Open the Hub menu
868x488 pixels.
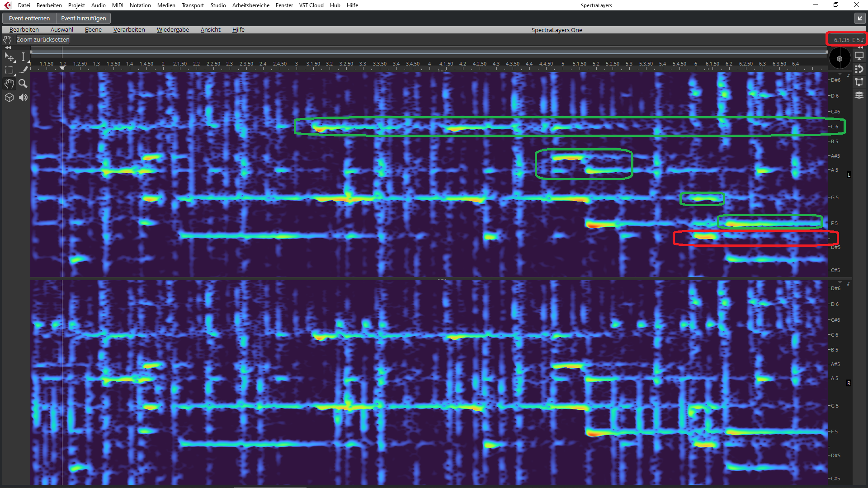[x=335, y=5]
